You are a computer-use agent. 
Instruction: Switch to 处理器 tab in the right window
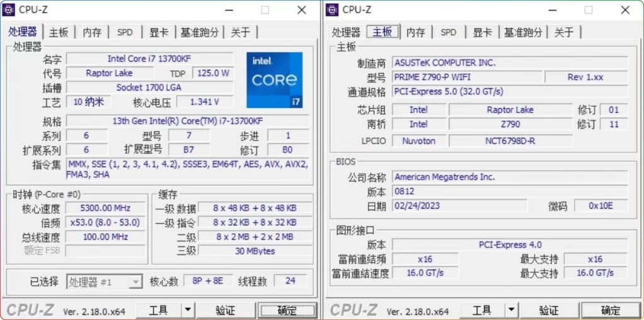346,32
